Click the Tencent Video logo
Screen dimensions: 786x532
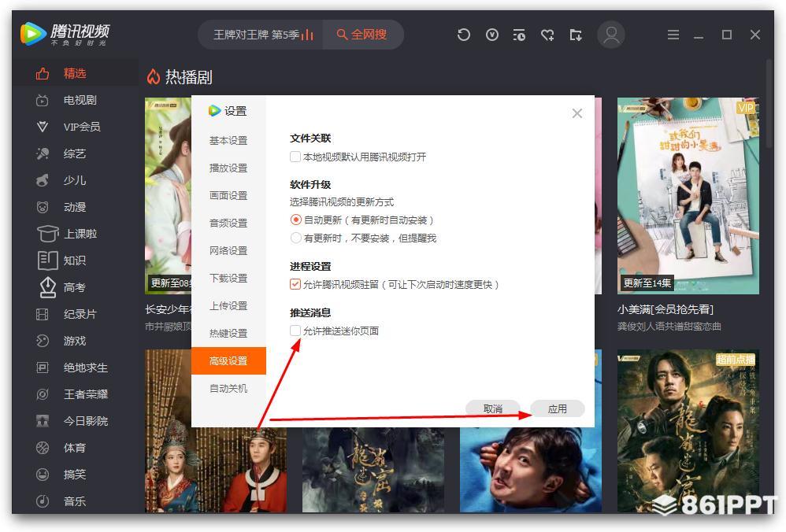65,34
